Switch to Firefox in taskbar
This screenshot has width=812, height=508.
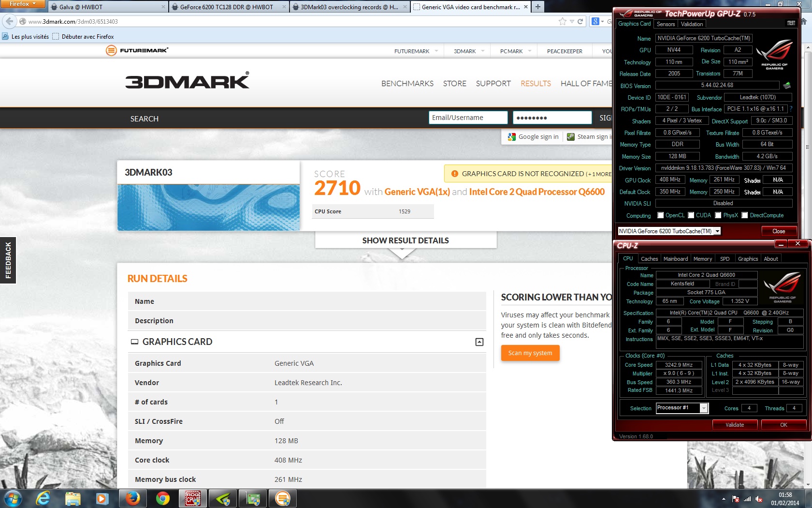[133, 498]
